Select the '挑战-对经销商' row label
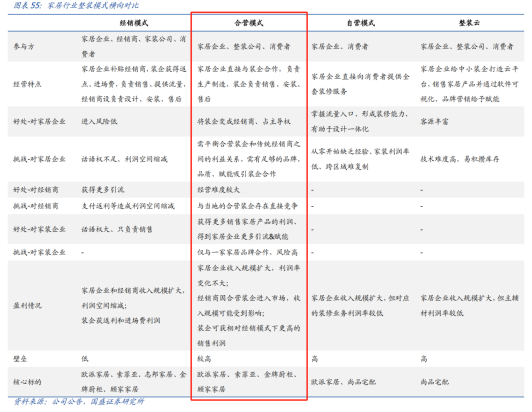Screen dimensions: 532x412 [x=36, y=206]
